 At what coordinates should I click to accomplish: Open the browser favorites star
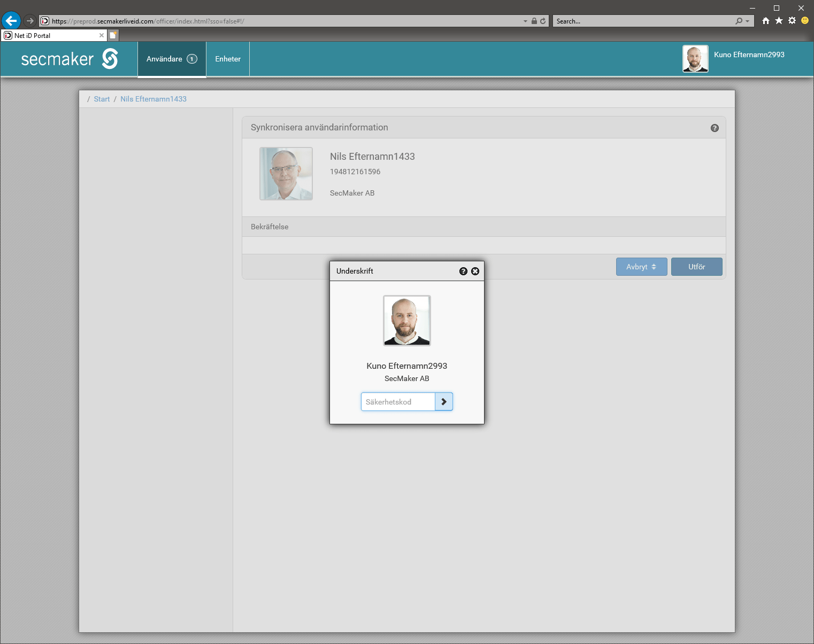point(779,21)
